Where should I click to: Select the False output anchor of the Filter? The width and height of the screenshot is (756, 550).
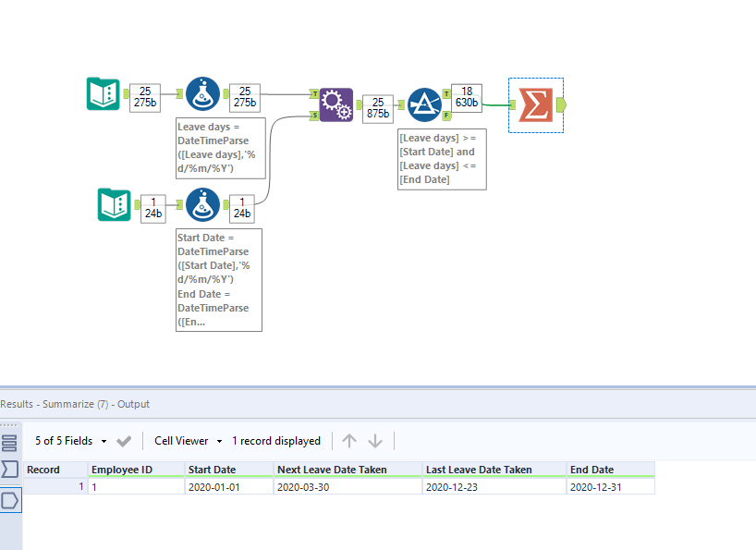pyautogui.click(x=445, y=117)
